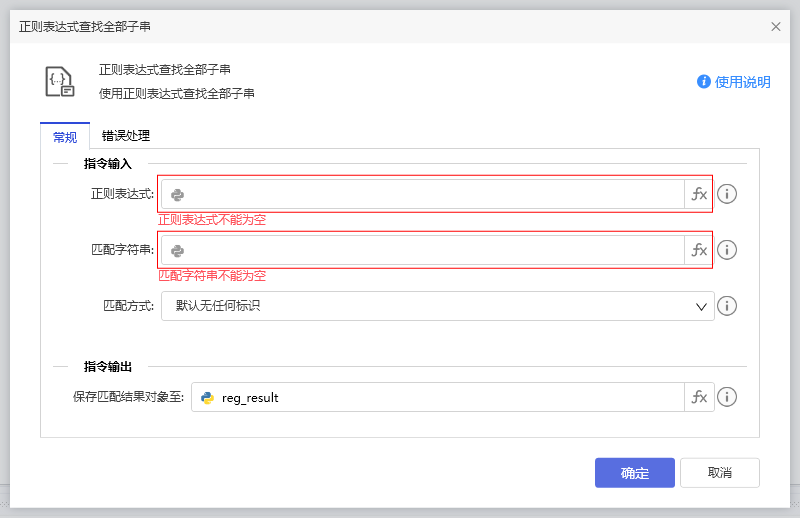Open the 使用说明 help link
This screenshot has width=800, height=518.
click(734, 82)
